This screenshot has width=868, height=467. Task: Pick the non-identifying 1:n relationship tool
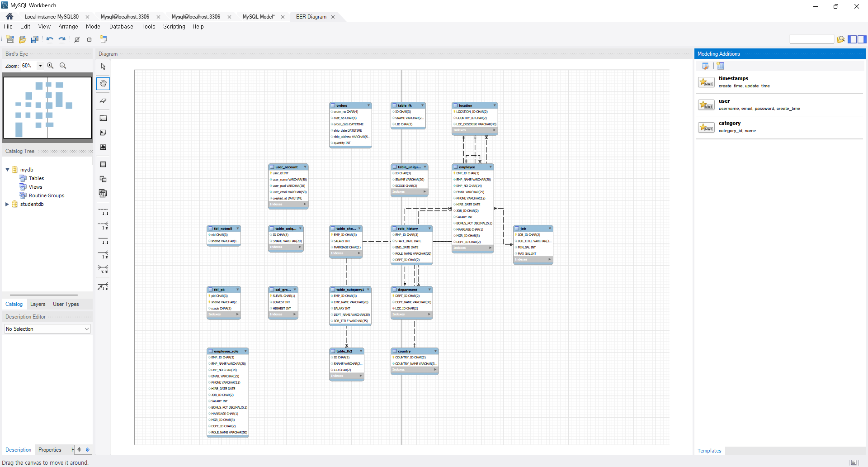pos(103,226)
